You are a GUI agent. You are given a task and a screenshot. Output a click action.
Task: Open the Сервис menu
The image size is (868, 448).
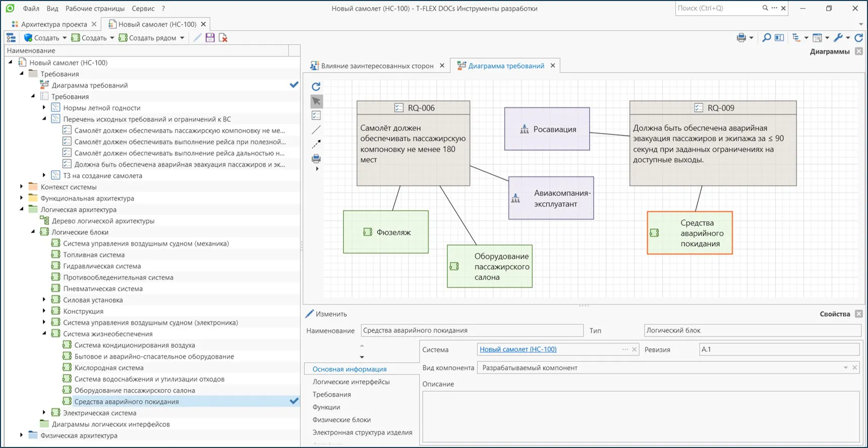(143, 9)
